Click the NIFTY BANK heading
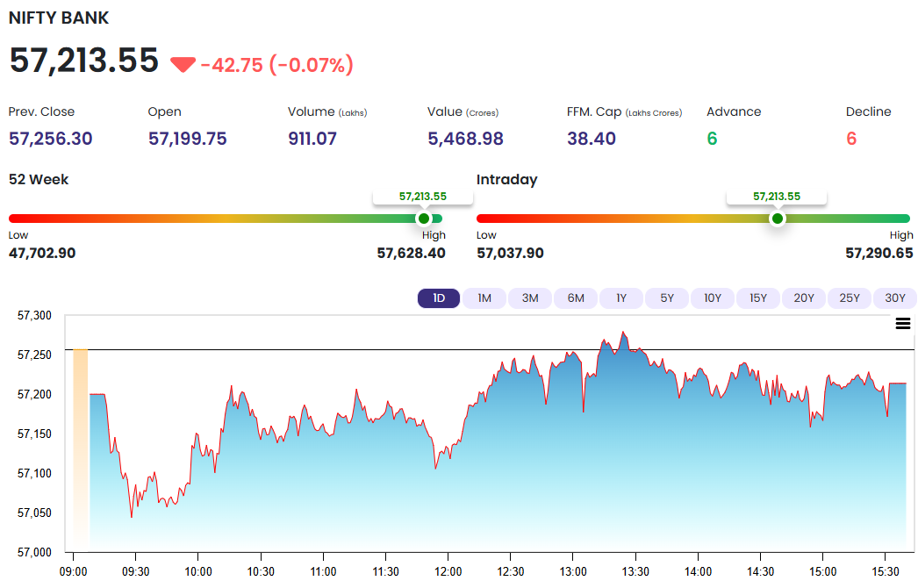The height and width of the screenshot is (588, 918). (x=59, y=18)
